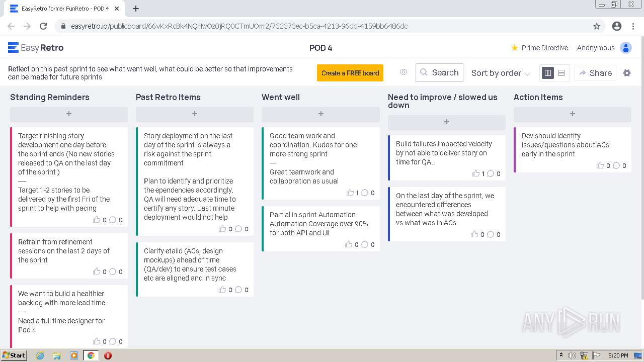This screenshot has height=362, width=644.
Task: Like the 'Target finishing story development' card
Action: [97, 220]
